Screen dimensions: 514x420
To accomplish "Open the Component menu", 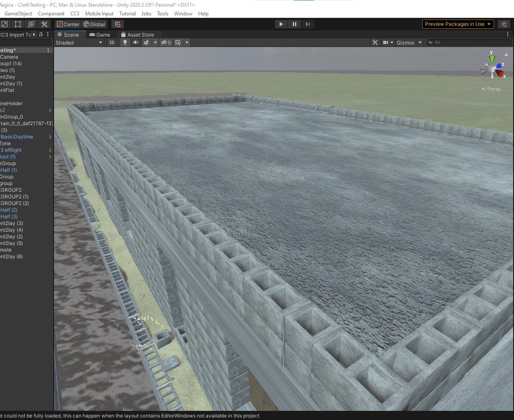I will click(x=51, y=14).
